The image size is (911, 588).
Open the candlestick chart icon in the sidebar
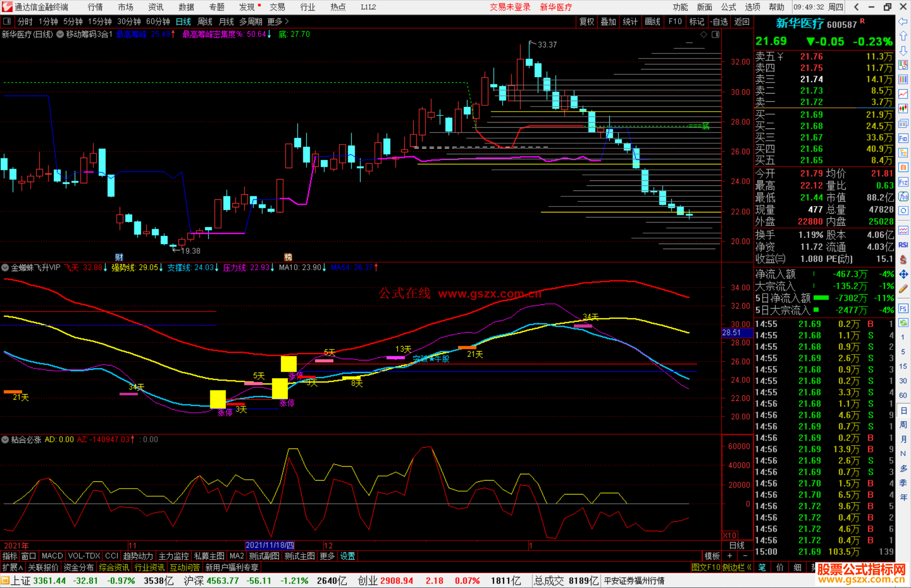pos(903,109)
